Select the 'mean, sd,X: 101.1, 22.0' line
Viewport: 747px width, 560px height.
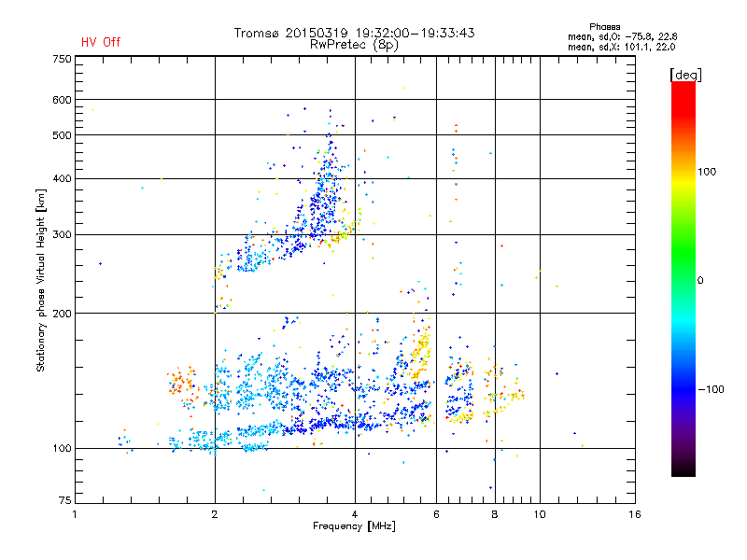621,47
